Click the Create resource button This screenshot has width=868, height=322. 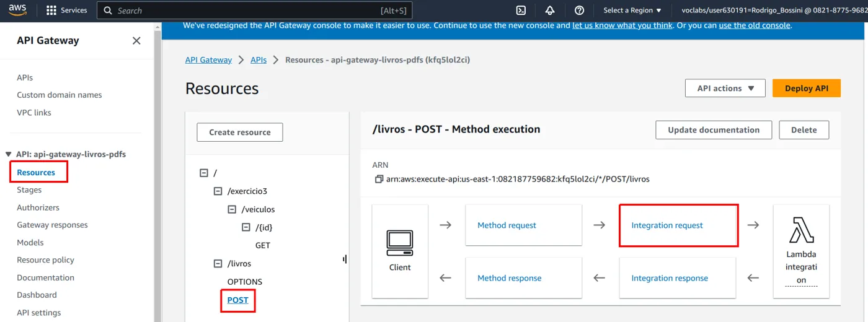tap(240, 132)
